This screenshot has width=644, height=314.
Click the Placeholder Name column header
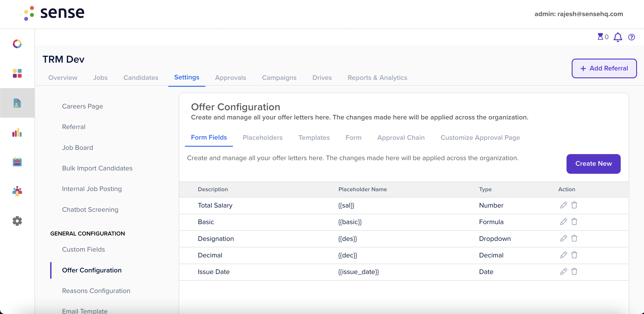pos(363,189)
